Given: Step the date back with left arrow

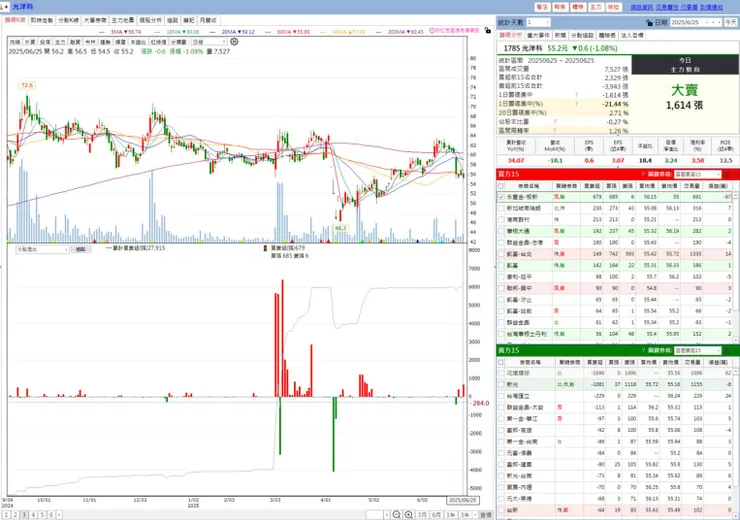Looking at the screenshot, I should pos(713,23).
